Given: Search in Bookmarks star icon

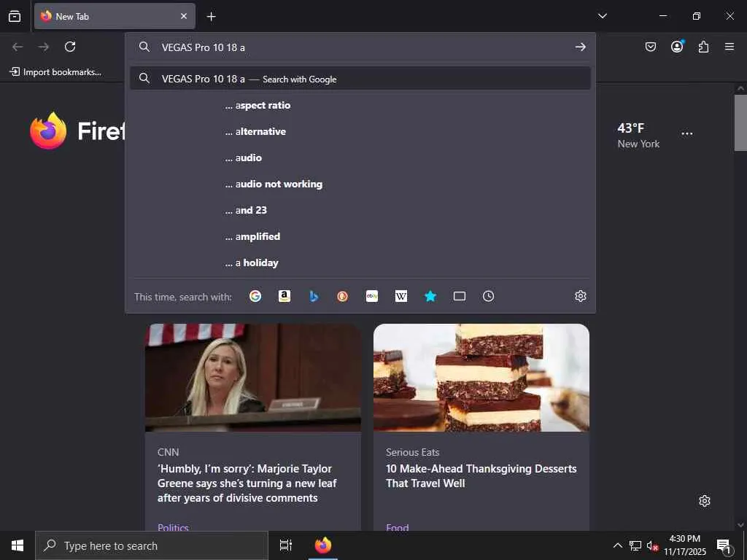Looking at the screenshot, I should pos(430,296).
